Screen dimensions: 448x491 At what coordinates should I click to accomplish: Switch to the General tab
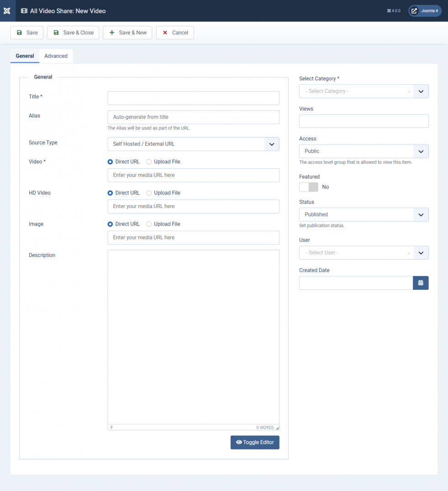click(x=25, y=56)
